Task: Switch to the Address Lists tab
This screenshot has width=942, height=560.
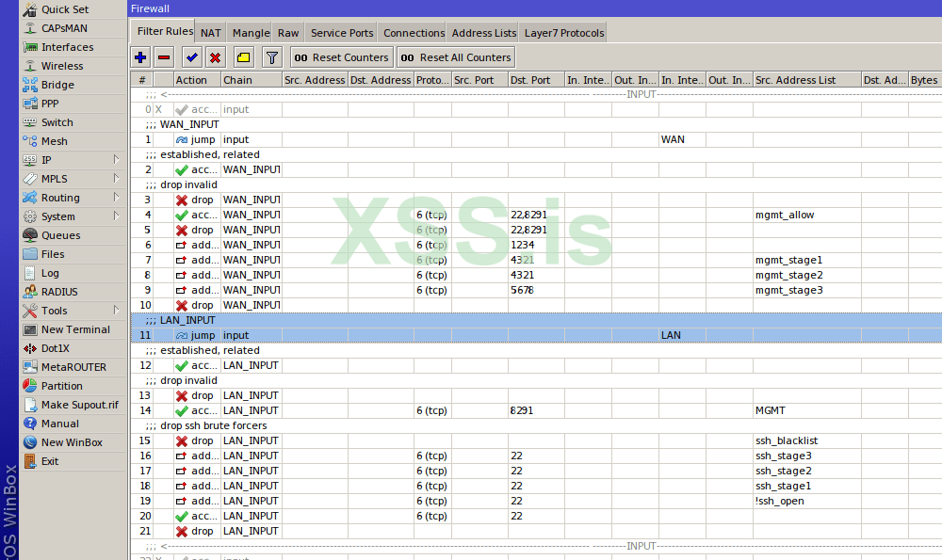Action: (x=483, y=33)
